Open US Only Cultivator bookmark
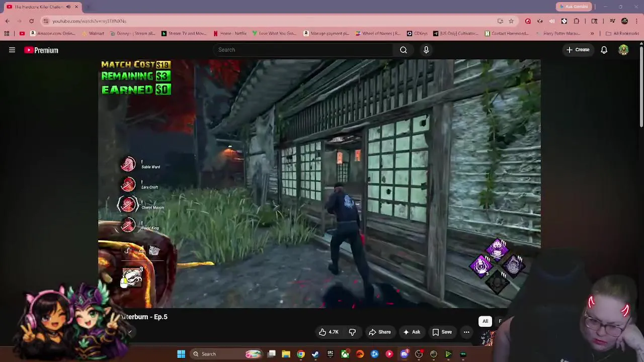This screenshot has width=644, height=362. (456, 34)
